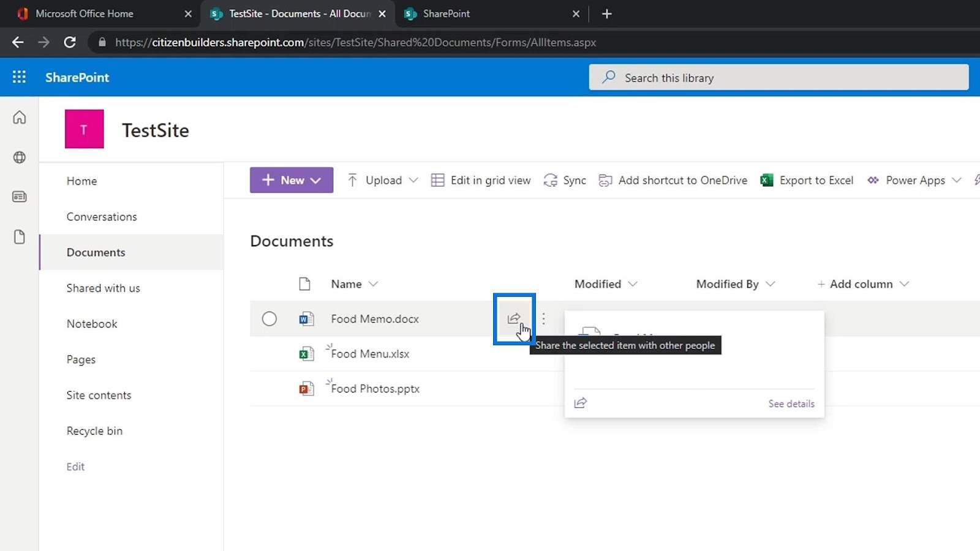
Task: Open the Food Photos.pptx file name
Action: (375, 389)
